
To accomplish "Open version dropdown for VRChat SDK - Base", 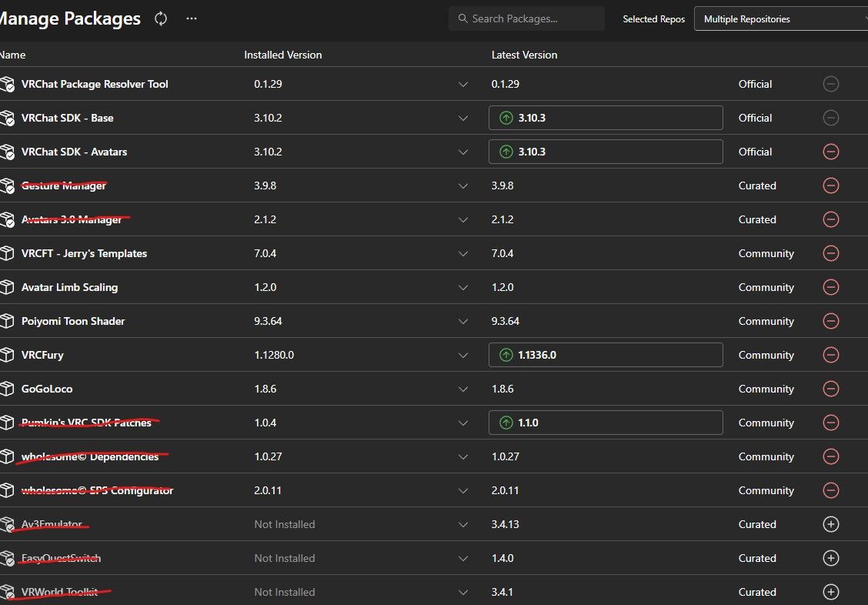I will coord(462,119).
